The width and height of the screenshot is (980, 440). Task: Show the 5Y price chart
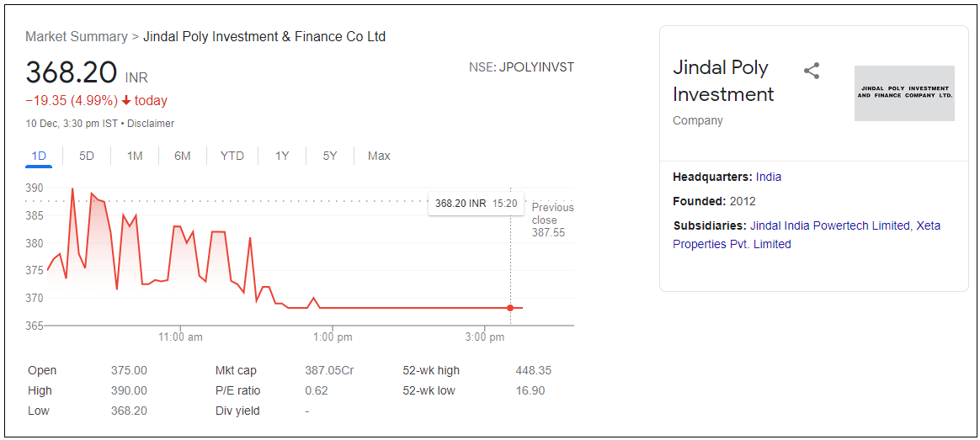pyautogui.click(x=330, y=156)
